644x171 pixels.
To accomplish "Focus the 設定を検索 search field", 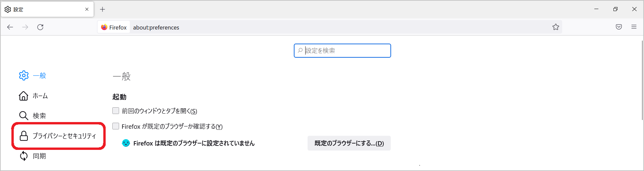I will pyautogui.click(x=345, y=51).
